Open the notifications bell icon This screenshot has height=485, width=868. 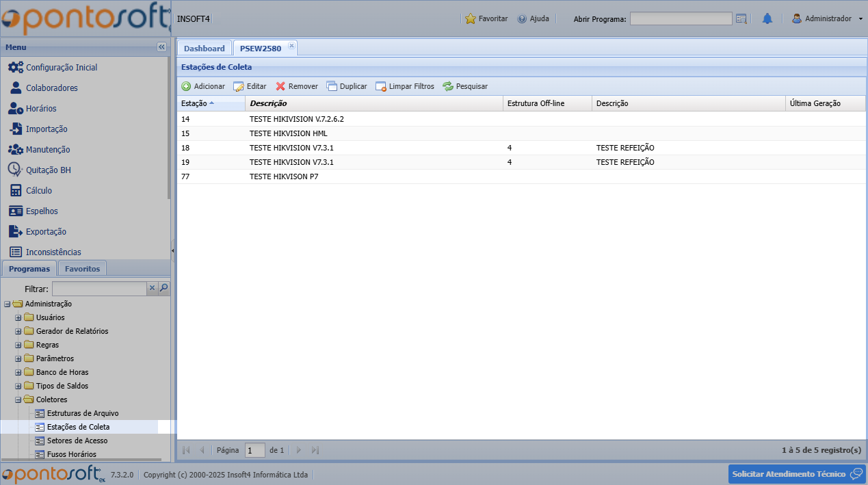767,19
